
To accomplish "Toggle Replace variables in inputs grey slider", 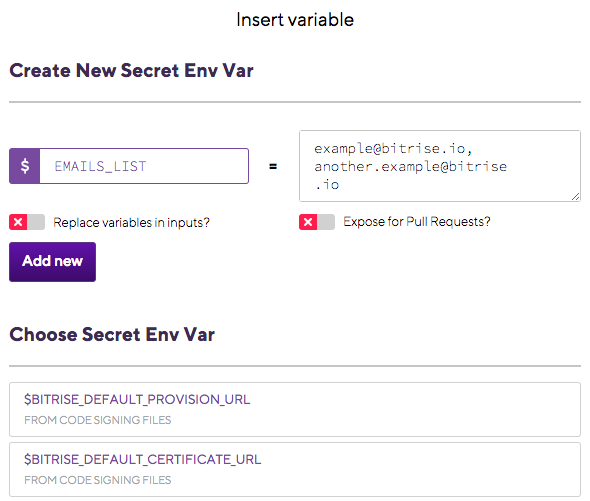I will coord(36,222).
